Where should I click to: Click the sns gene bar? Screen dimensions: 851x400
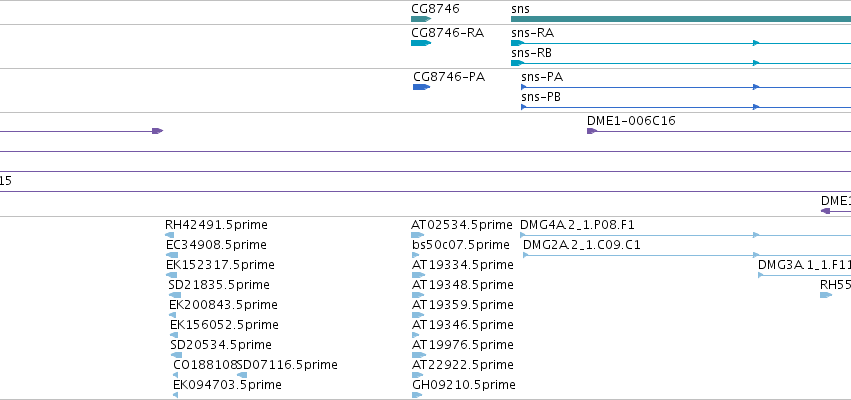click(x=681, y=19)
